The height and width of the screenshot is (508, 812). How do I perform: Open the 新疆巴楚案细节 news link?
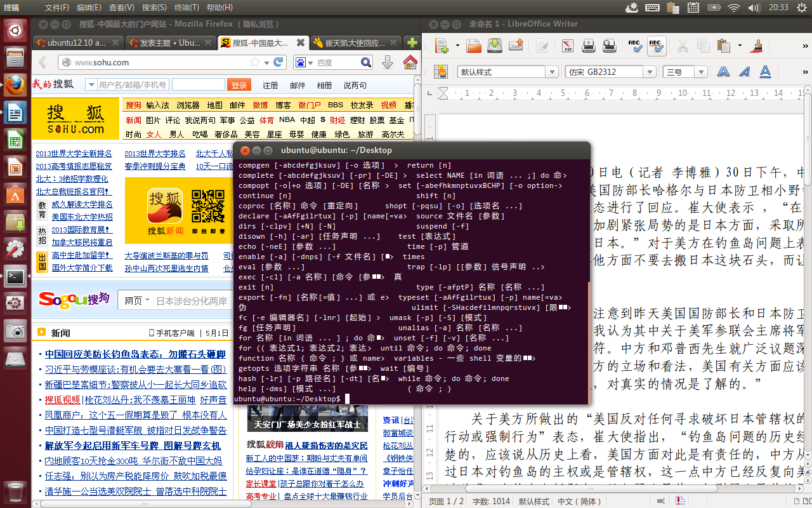(x=136, y=385)
